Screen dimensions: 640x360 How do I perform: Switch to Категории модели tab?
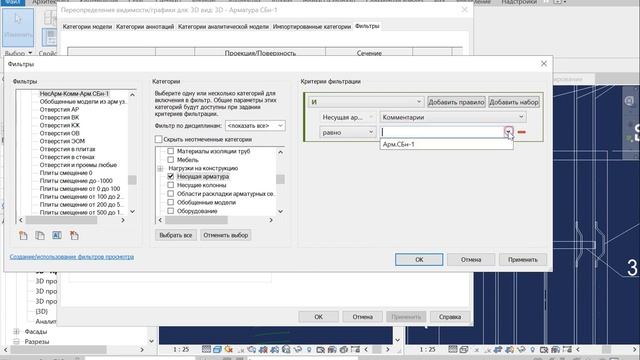click(87, 27)
